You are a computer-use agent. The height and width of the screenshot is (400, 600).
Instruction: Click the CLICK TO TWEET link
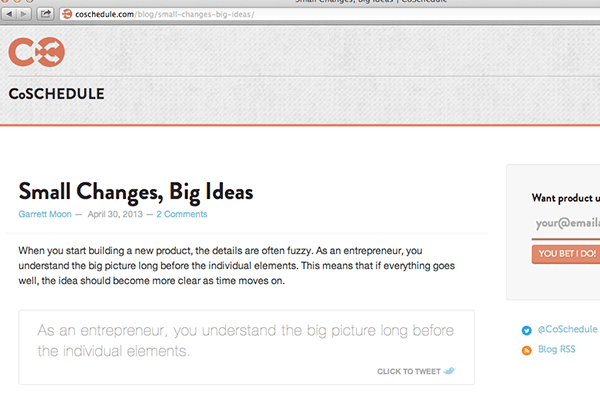pyautogui.click(x=408, y=371)
